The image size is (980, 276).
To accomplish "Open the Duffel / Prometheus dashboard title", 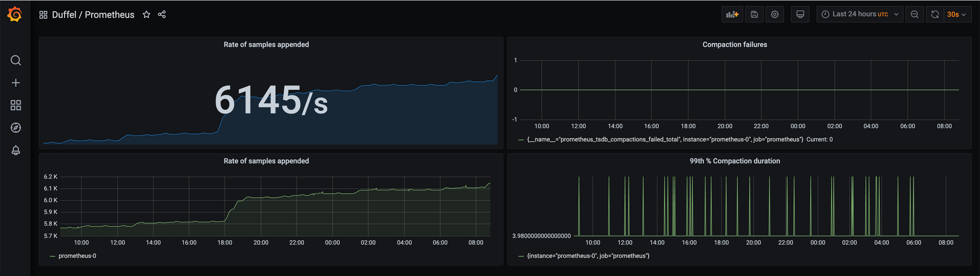I will pyautogui.click(x=93, y=15).
